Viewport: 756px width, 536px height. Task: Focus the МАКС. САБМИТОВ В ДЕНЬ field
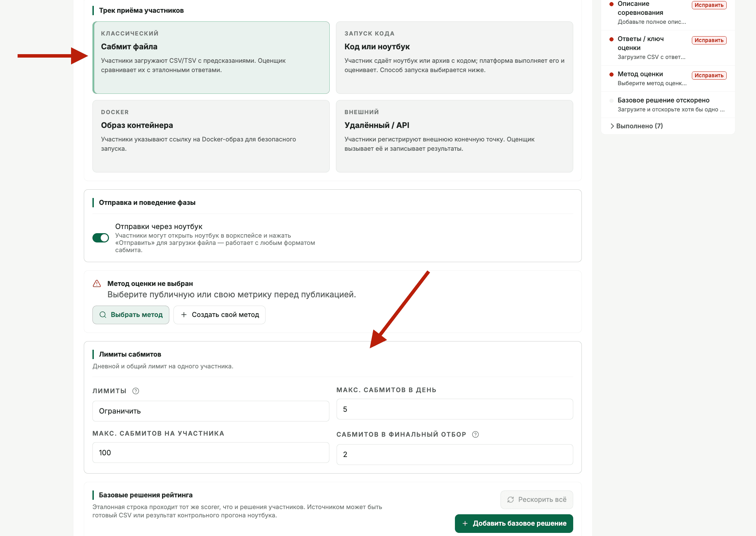(x=455, y=409)
